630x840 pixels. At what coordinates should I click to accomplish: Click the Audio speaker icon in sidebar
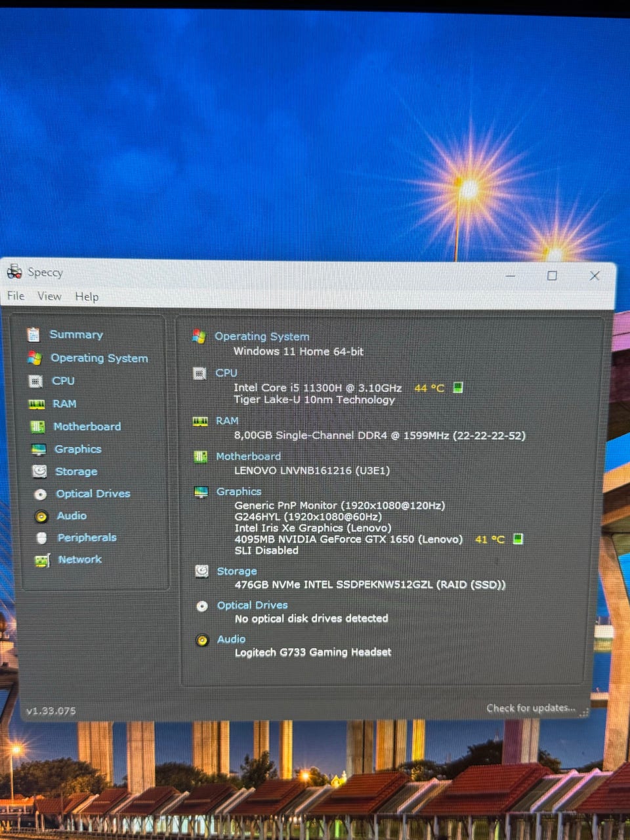point(41,516)
